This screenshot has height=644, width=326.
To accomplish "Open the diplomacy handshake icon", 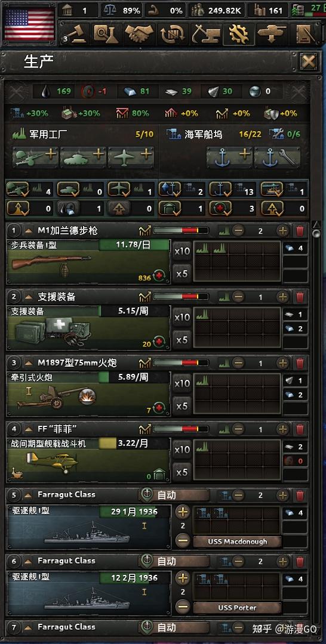I will coord(139,33).
